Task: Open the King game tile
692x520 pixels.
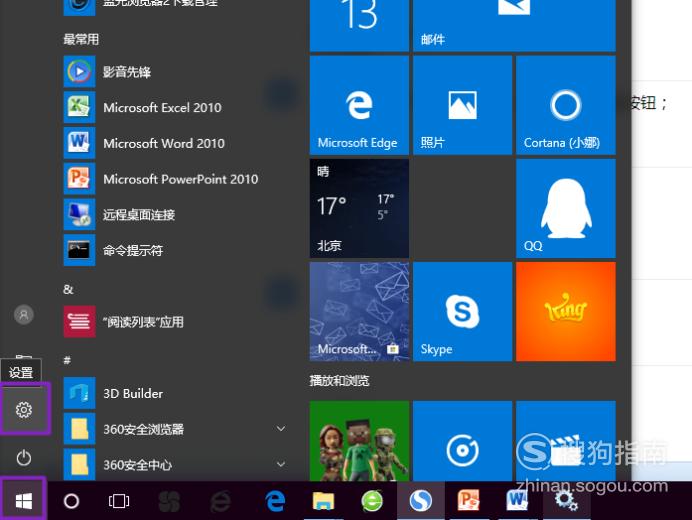Action: pos(566,312)
